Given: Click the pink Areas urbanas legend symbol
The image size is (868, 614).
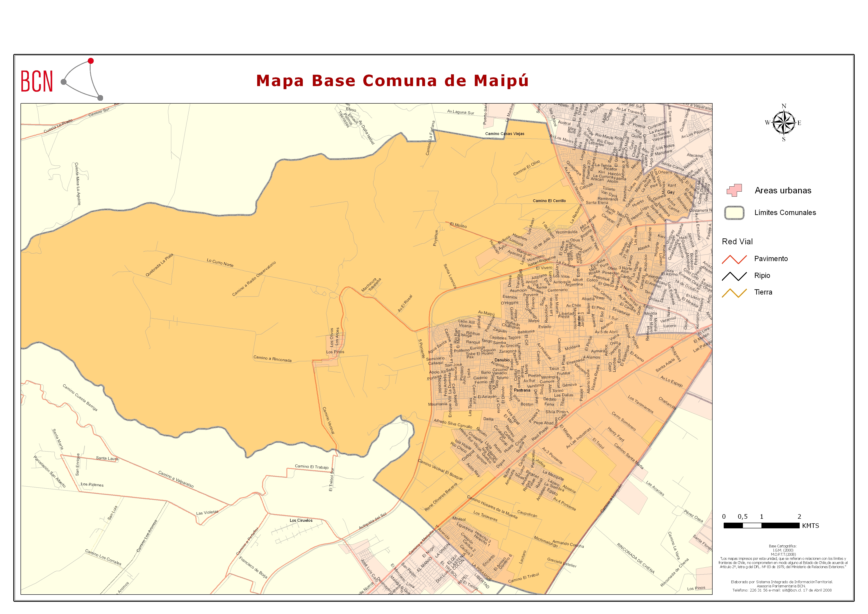Looking at the screenshot, I should coord(734,190).
